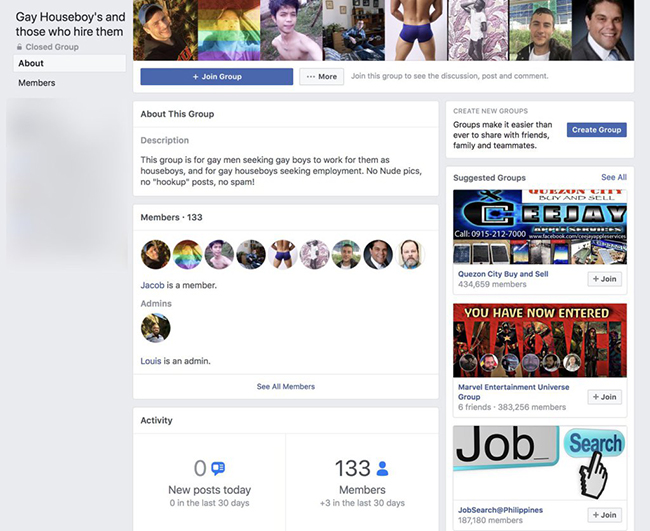This screenshot has height=531, width=650.
Task: Open Jacob's member profile link
Action: click(152, 285)
